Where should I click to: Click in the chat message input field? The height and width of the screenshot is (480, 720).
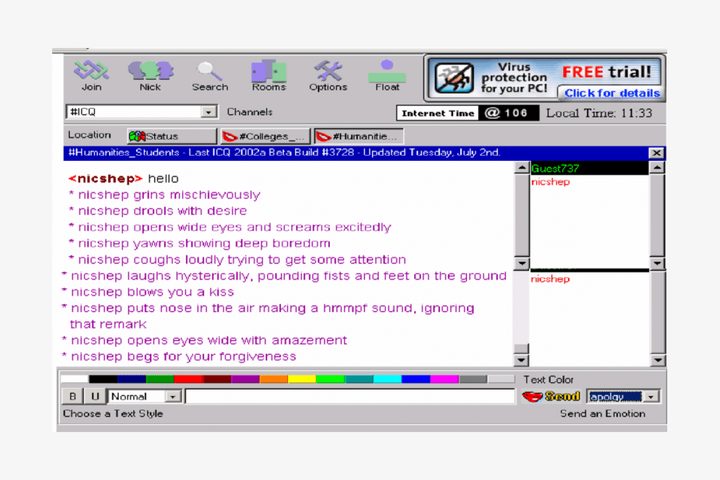click(350, 396)
